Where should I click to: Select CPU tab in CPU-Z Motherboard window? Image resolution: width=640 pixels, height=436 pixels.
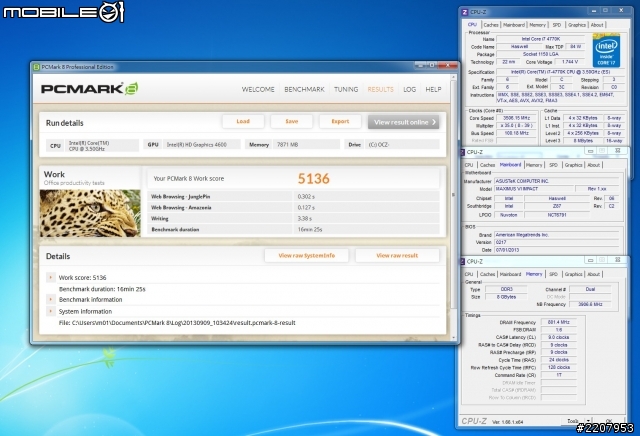pyautogui.click(x=469, y=165)
